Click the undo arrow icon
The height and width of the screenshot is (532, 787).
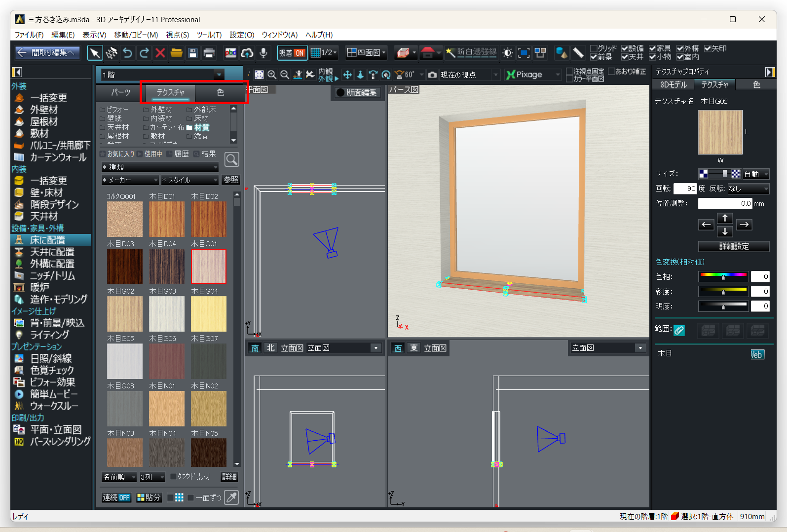tap(127, 53)
